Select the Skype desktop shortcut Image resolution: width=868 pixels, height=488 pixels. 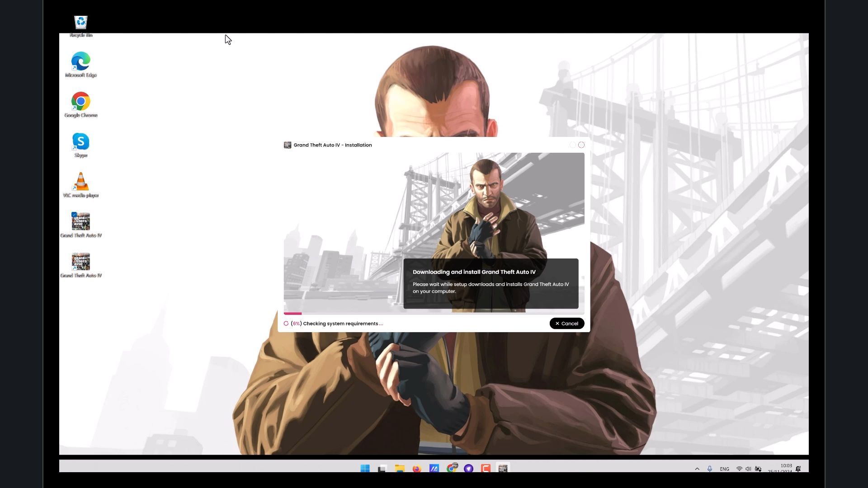pos(81,145)
